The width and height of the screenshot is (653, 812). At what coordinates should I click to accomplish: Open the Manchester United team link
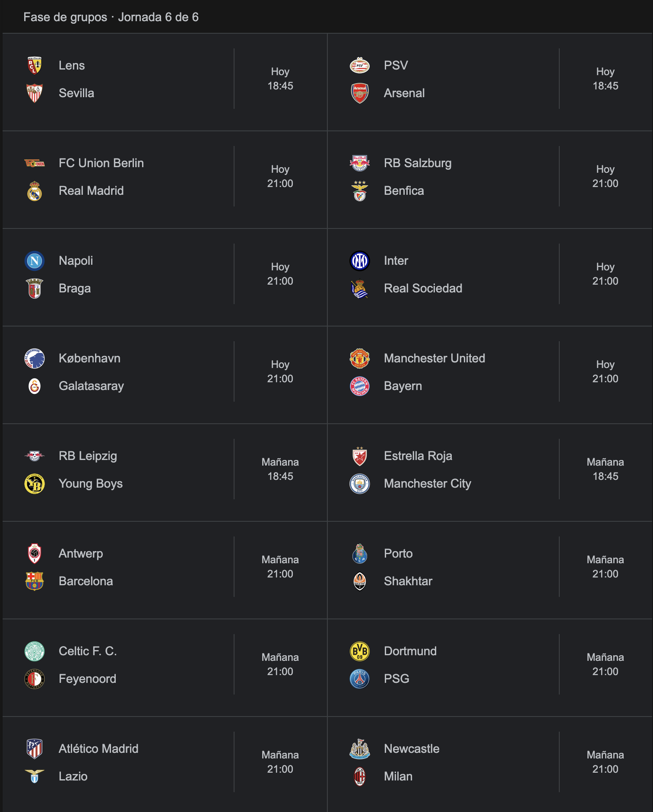434,358
